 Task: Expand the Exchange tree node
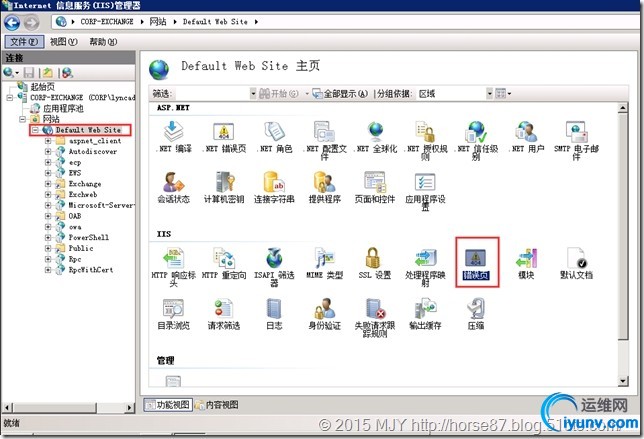point(48,184)
